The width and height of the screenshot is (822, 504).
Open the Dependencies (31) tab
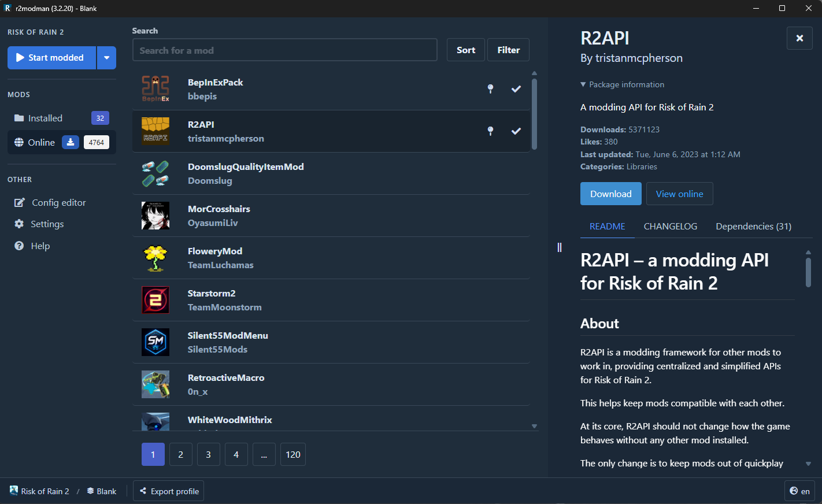click(754, 227)
